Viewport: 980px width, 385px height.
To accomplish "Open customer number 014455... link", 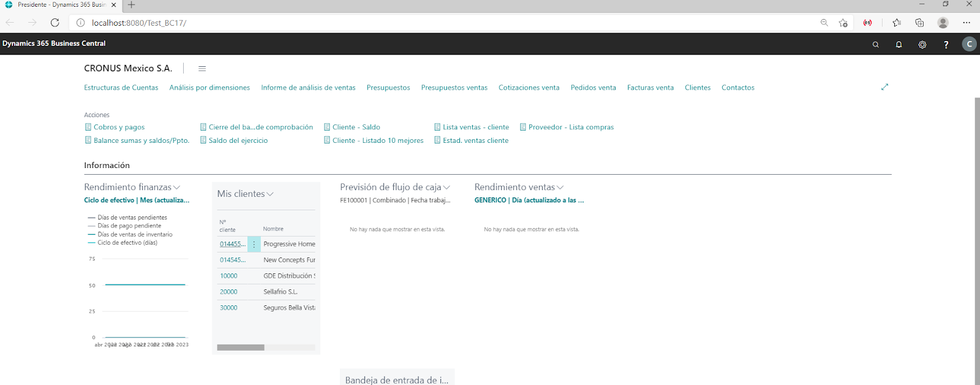I will point(233,244).
